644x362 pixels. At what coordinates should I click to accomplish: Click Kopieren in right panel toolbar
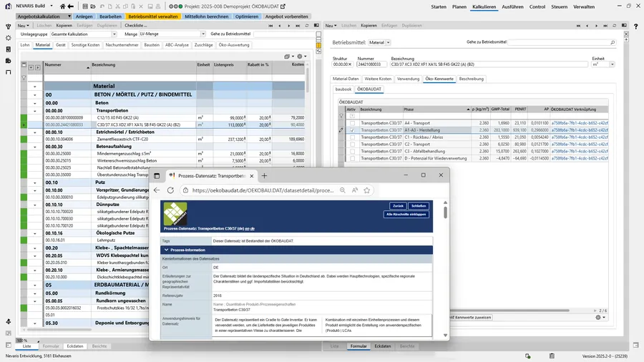point(369,26)
